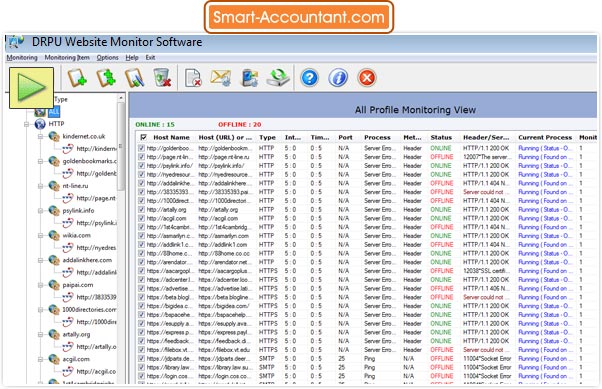This screenshot has width=602, height=389.
Task: Sort by the Header/Ser... column header
Action: (486, 137)
